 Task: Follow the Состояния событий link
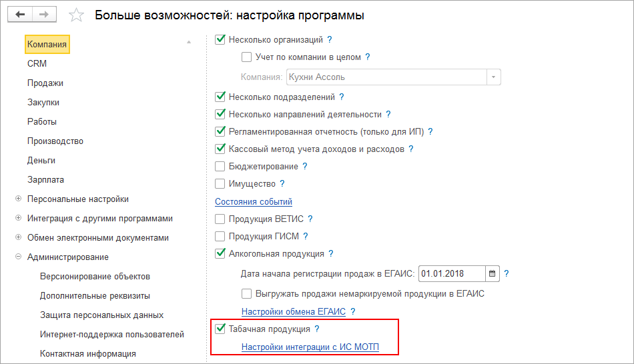point(254,201)
